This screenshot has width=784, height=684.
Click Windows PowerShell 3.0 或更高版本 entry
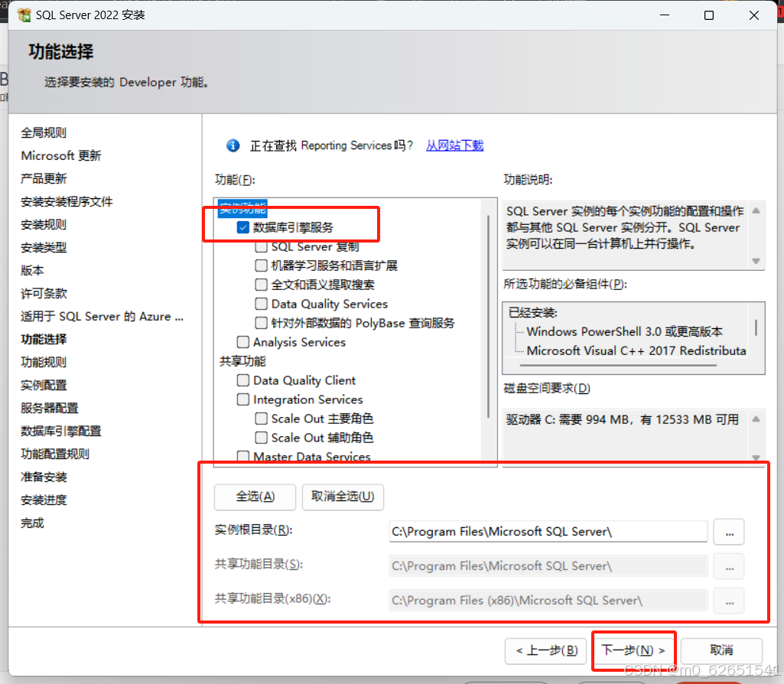tap(624, 331)
